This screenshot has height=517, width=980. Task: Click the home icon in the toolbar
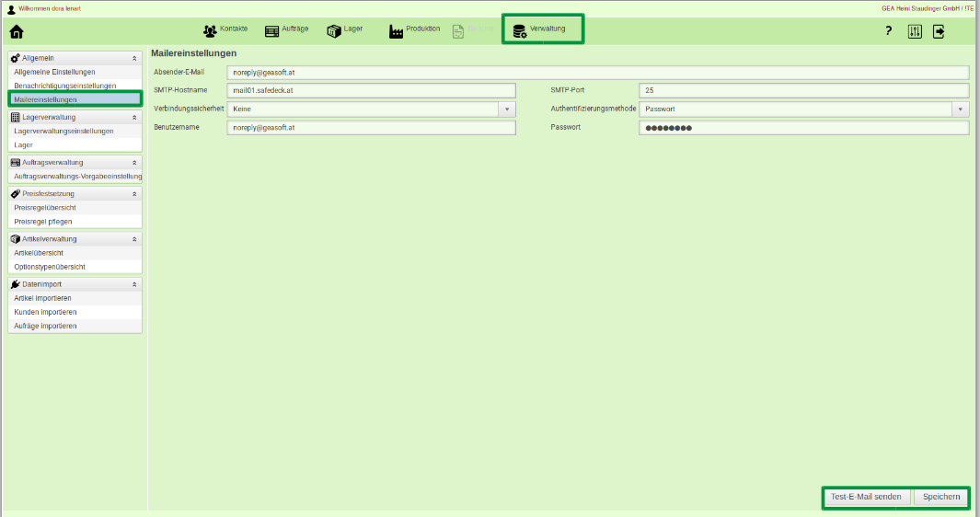tap(16, 32)
